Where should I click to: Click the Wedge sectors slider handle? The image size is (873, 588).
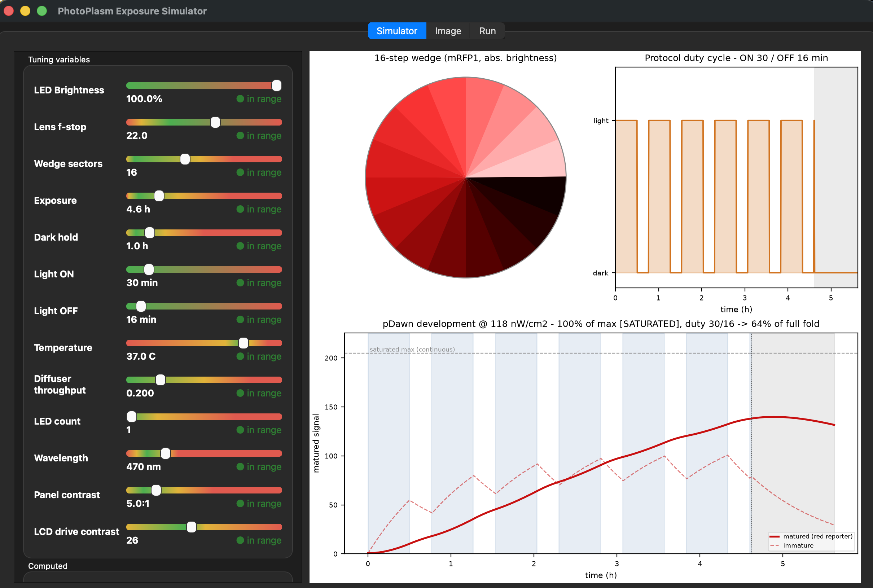tap(185, 159)
